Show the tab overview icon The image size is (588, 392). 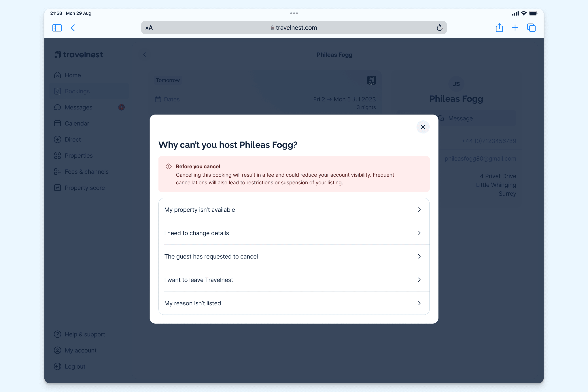point(531,28)
